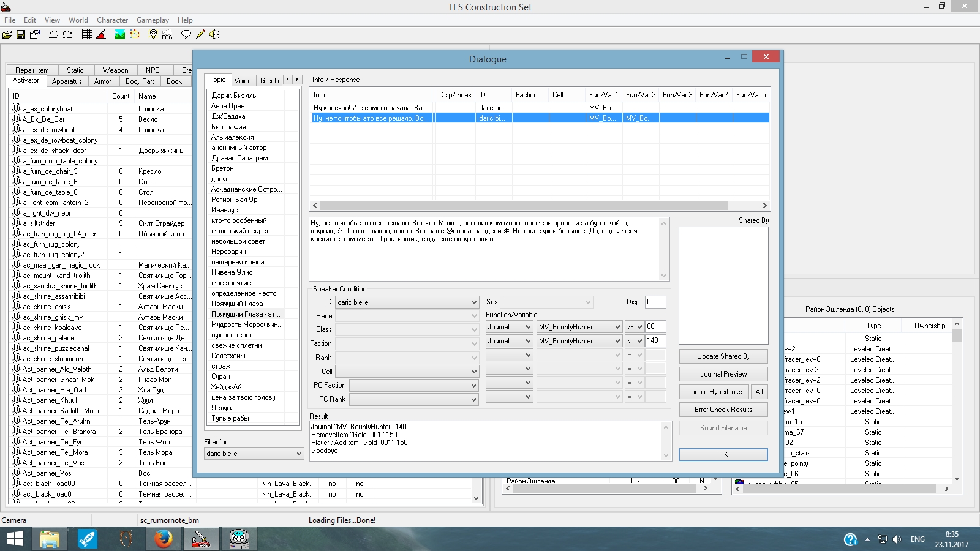Click the ENG language indicator
The image size is (980, 551).
(x=918, y=539)
